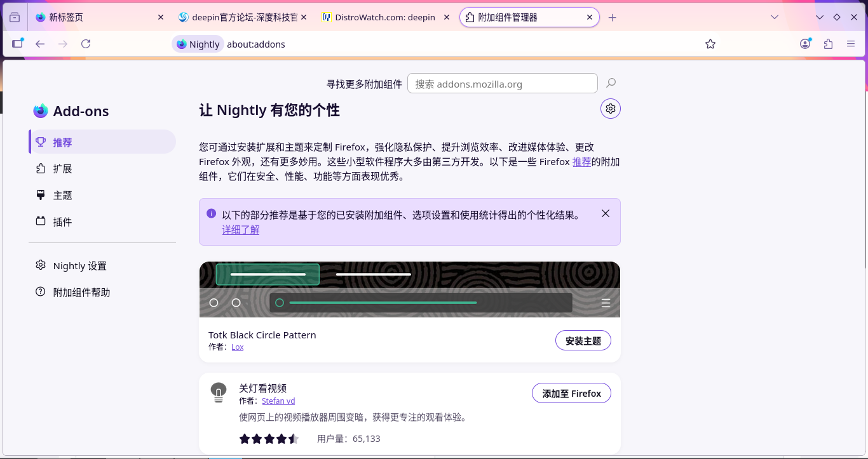The image size is (868, 459).
Task: Open author Stefan vd's link
Action: (278, 401)
